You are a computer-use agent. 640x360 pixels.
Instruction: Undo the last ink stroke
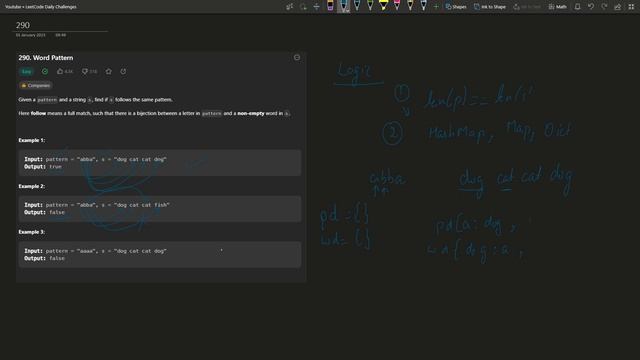tap(591, 7)
